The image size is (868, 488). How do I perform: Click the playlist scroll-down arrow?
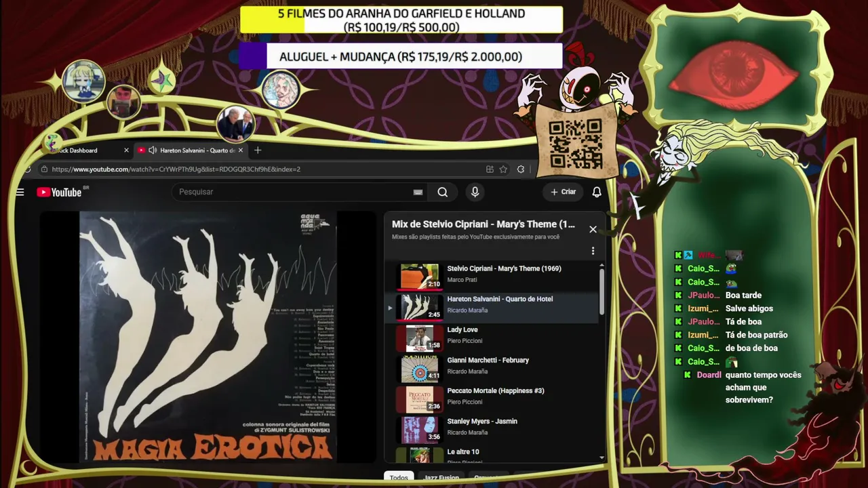(601, 458)
